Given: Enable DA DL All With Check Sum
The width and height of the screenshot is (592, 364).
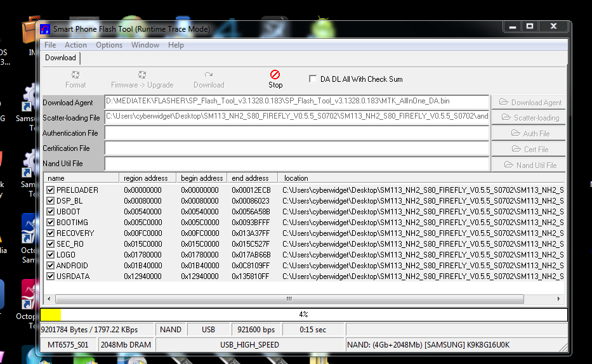Looking at the screenshot, I should click(x=313, y=79).
